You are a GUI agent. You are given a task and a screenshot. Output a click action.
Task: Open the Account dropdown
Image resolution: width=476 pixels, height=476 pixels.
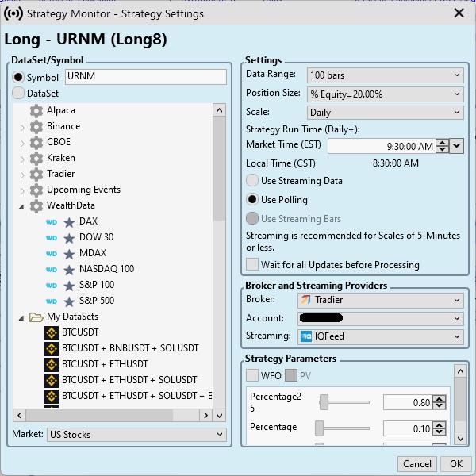381,318
